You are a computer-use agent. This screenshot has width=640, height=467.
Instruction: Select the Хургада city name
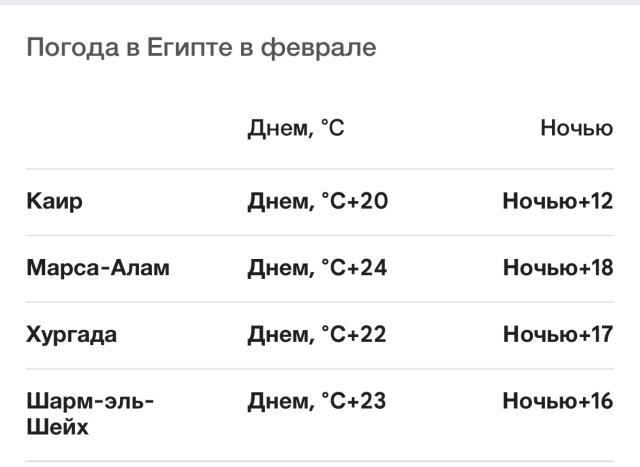72,335
